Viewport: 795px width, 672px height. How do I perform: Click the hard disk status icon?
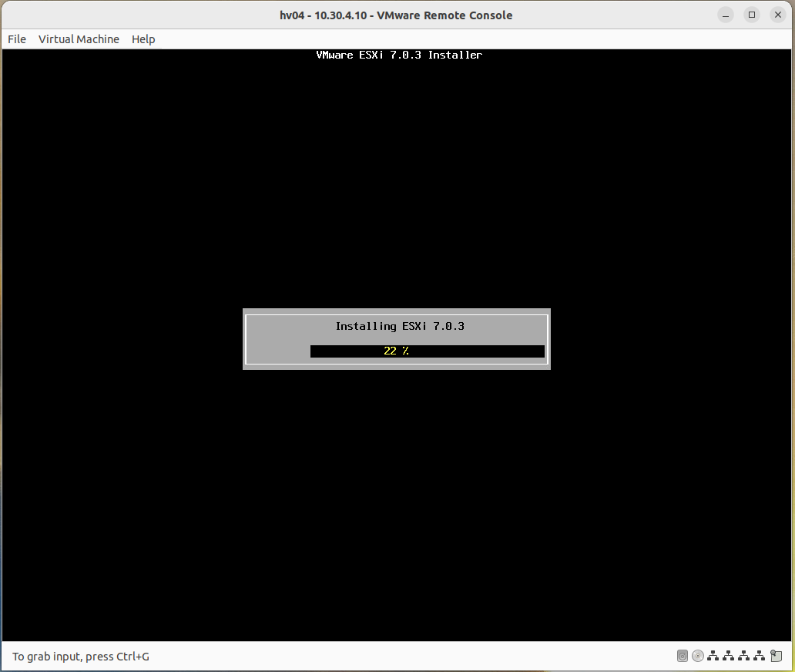[x=683, y=656]
